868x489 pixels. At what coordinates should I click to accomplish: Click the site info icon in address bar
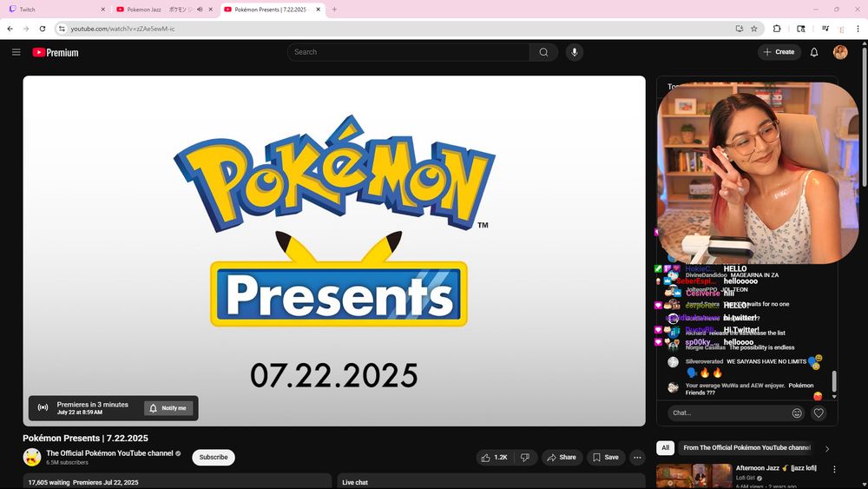(x=62, y=29)
